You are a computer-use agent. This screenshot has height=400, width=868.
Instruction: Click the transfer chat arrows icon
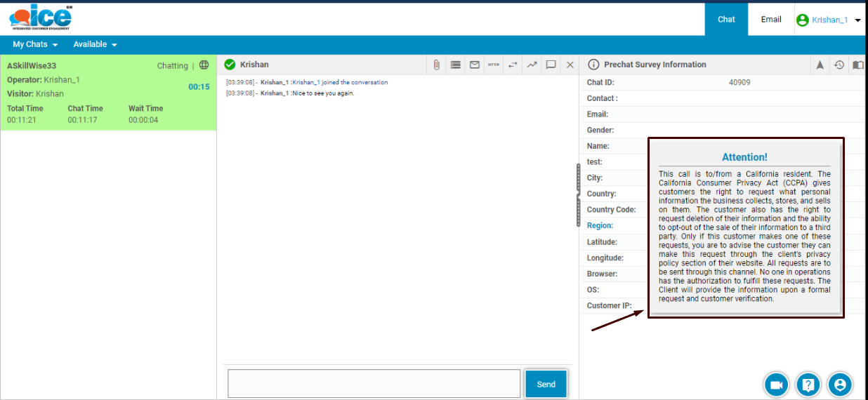pyautogui.click(x=513, y=65)
